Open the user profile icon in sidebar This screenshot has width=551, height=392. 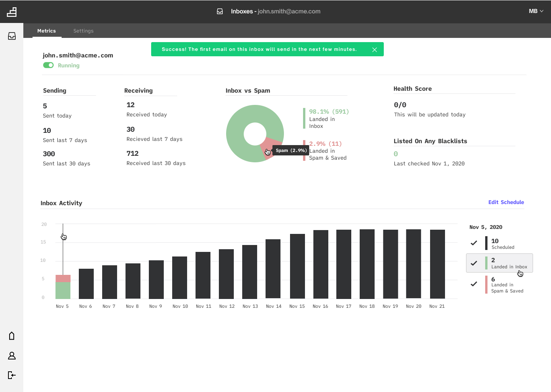point(12,356)
